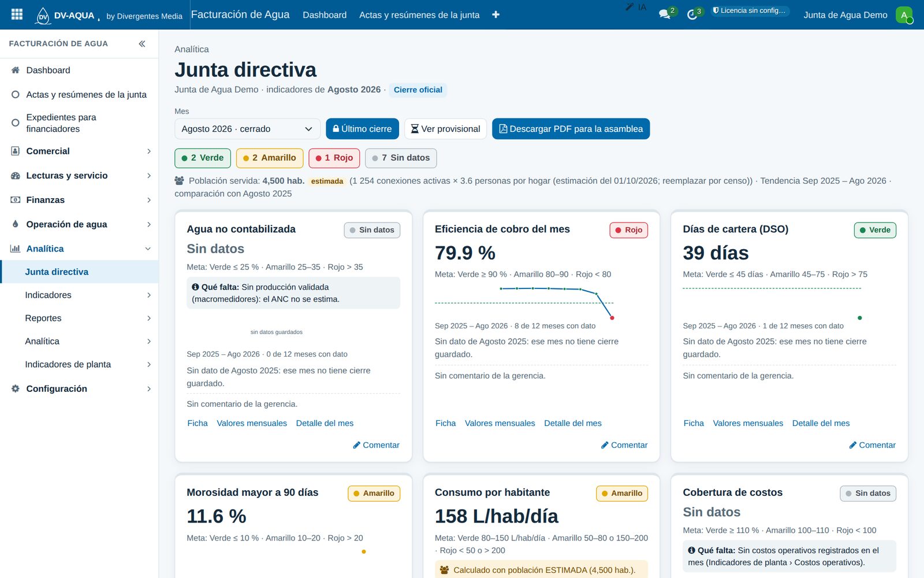Viewport: 924px width, 578px height.
Task: Open Detalle del mes for Días de cartera
Action: (x=821, y=423)
